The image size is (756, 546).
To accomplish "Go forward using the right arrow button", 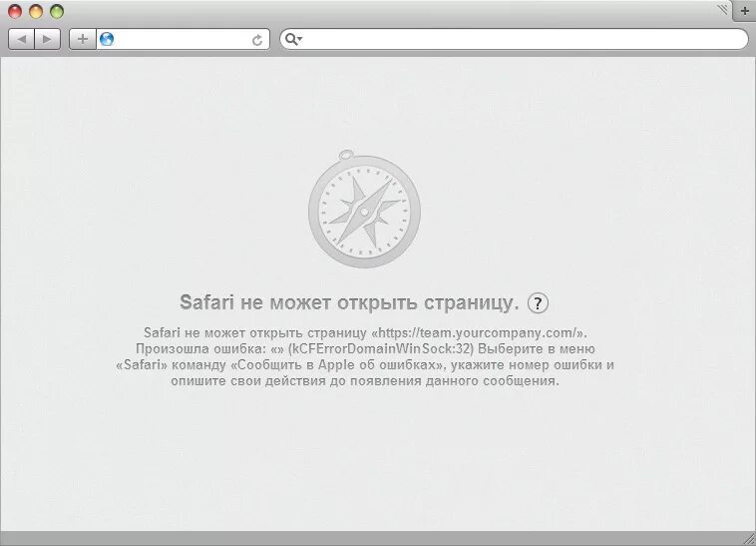I will point(47,39).
